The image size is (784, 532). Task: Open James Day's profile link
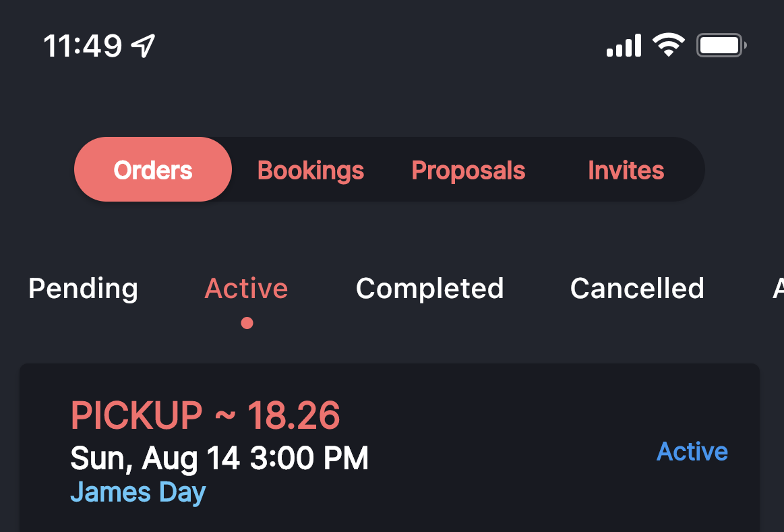[x=138, y=492]
